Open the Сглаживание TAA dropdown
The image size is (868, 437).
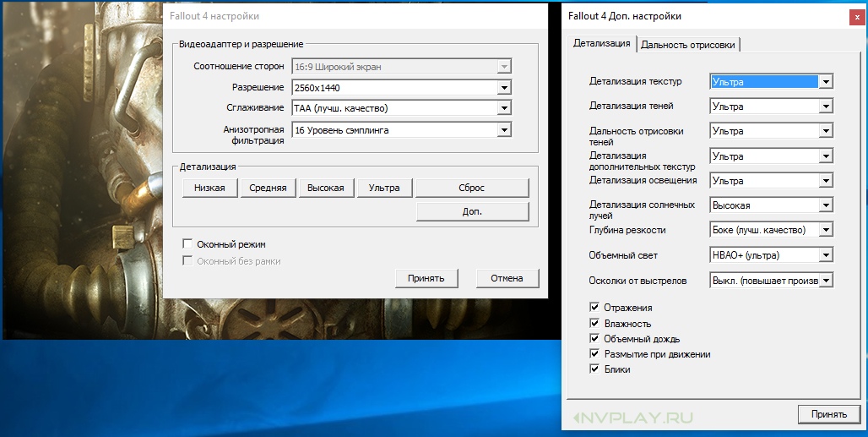[x=401, y=108]
